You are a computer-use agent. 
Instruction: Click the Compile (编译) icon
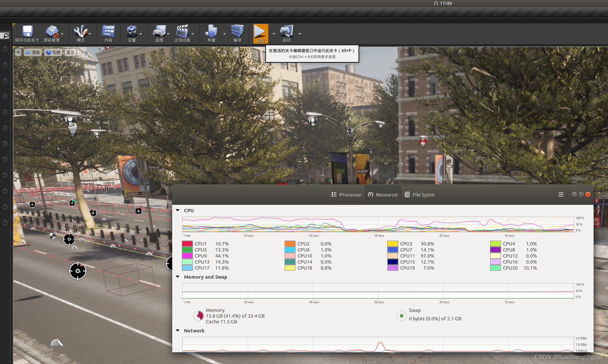tap(237, 34)
